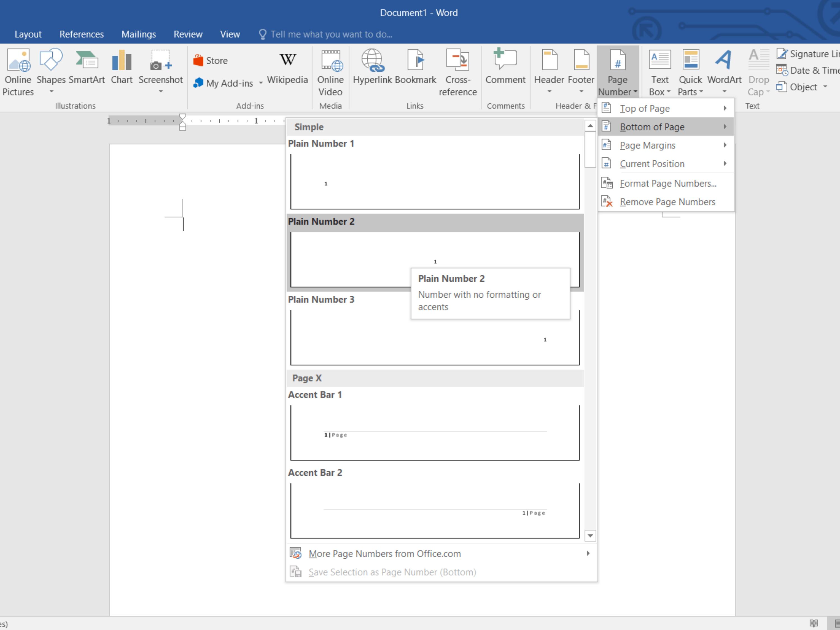Expand the Shapes dropdown arrow
Screen dimensions: 840x630
[51, 92]
